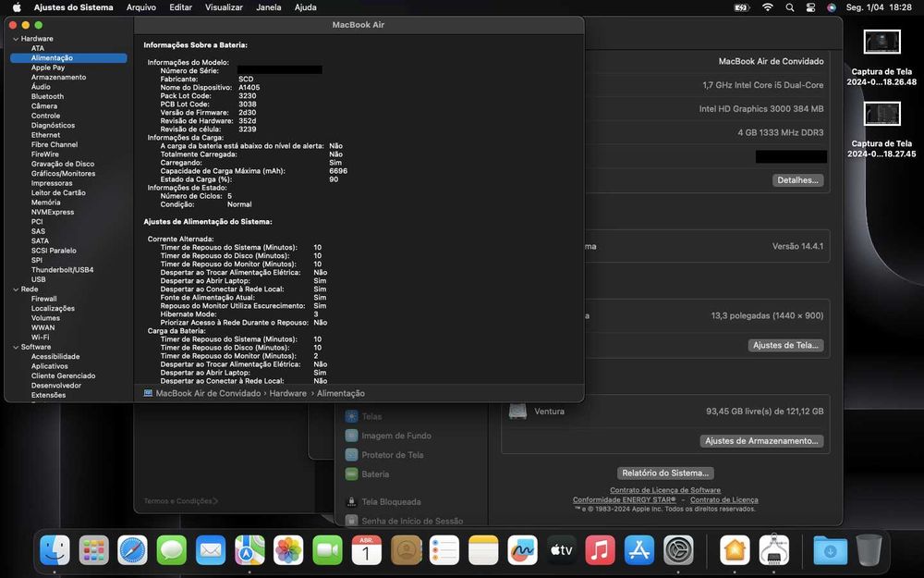Click the Relatório do Sistema... button
The width and height of the screenshot is (924, 578).
tap(665, 473)
